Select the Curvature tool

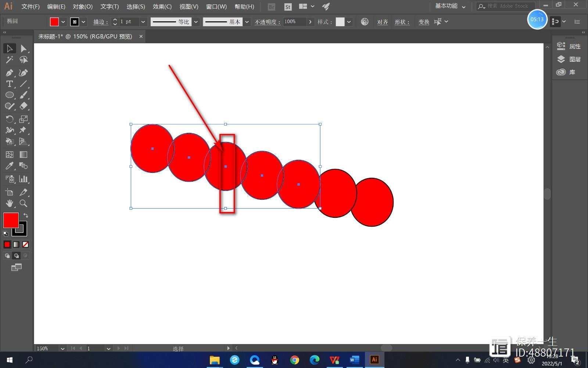[x=24, y=73]
